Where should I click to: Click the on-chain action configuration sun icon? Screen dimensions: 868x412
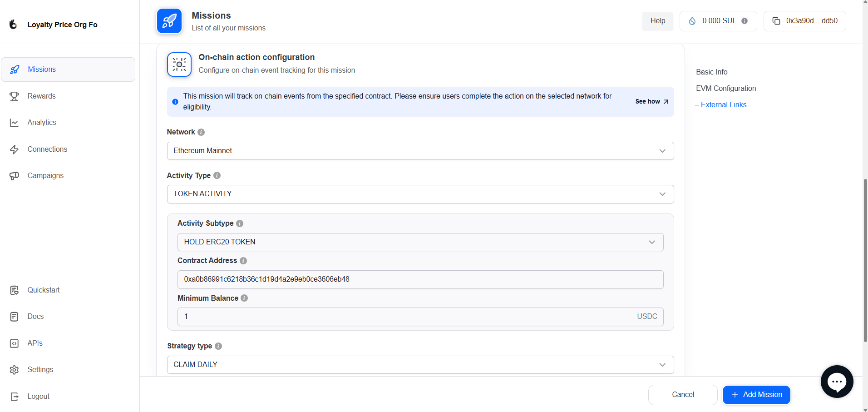coord(179,65)
